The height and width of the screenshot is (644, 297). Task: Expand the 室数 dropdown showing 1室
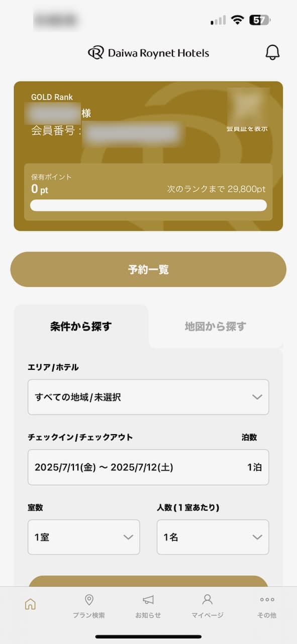pyautogui.click(x=84, y=537)
